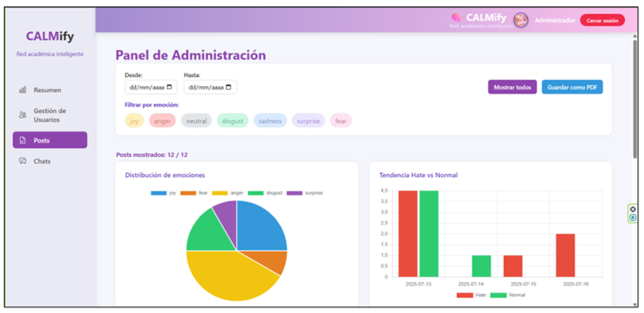Toggle the joy emotion filter chip
644x313 pixels.
(x=134, y=121)
